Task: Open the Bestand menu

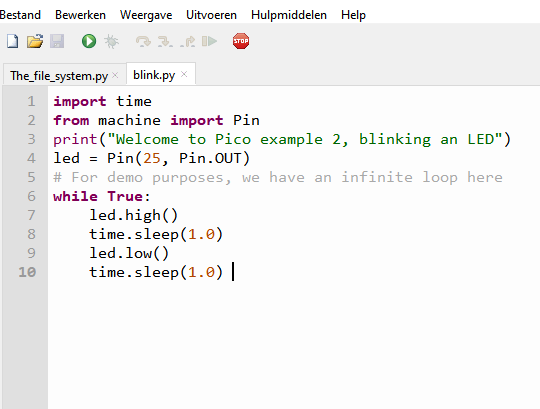Action: [20, 15]
